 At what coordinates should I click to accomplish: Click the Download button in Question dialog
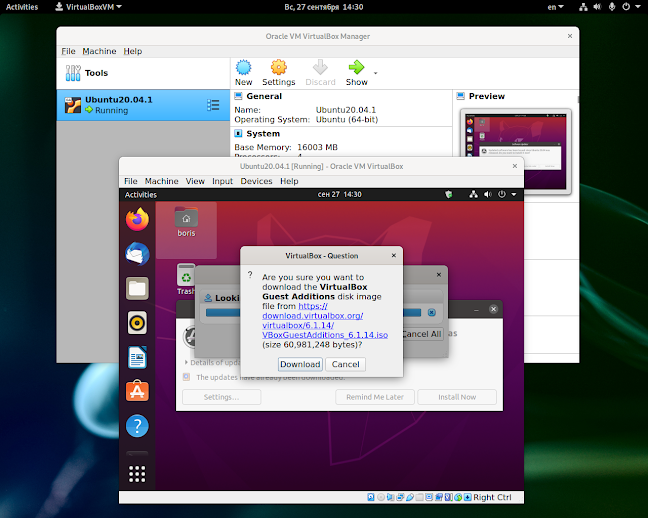[300, 364]
